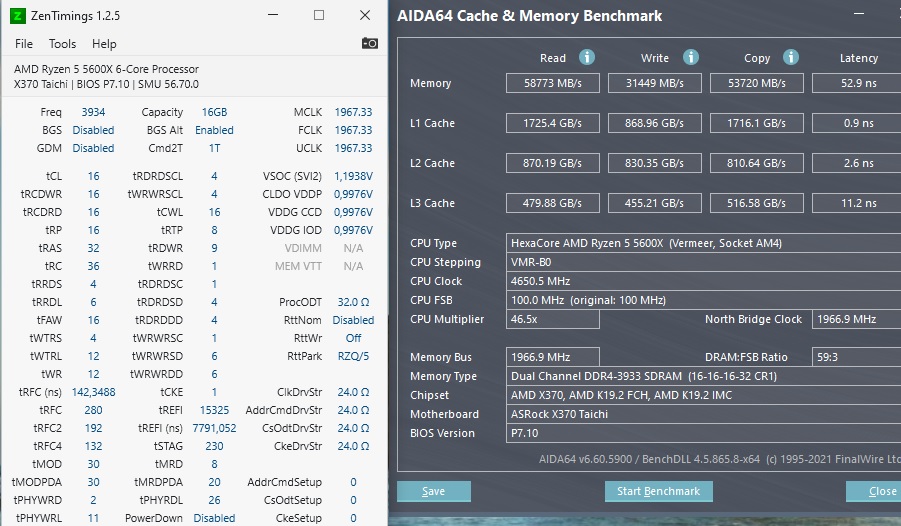
Task: Click the Memory Type field DDR4-3933
Action: coord(703,376)
